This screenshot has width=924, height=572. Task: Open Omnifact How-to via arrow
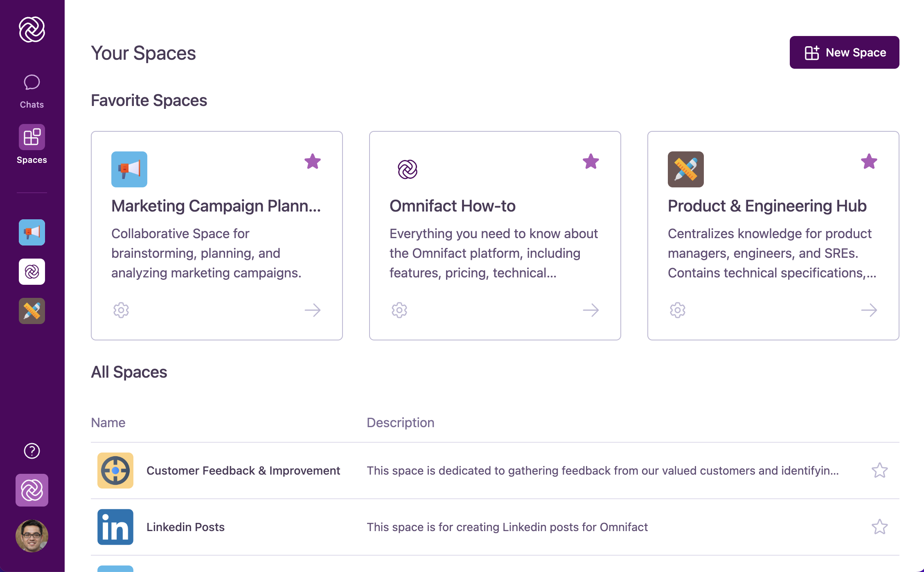tap(591, 310)
